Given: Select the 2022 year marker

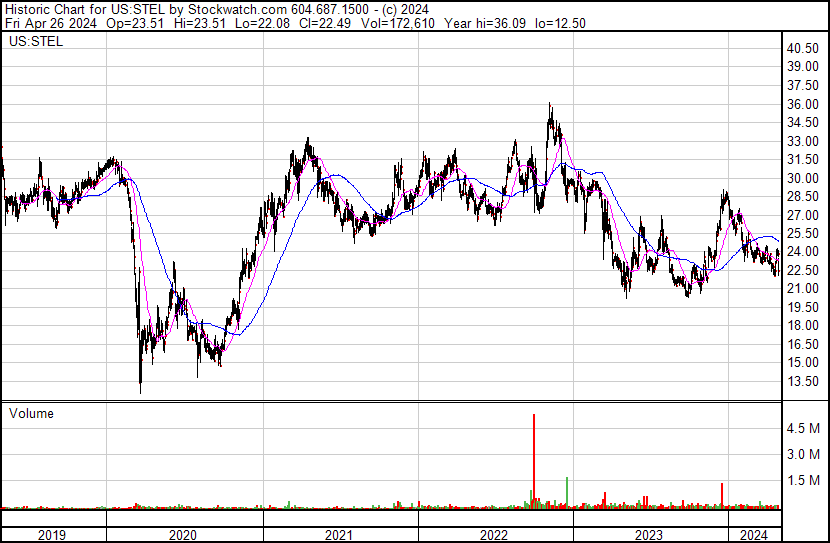Looking at the screenshot, I should coord(494,535).
